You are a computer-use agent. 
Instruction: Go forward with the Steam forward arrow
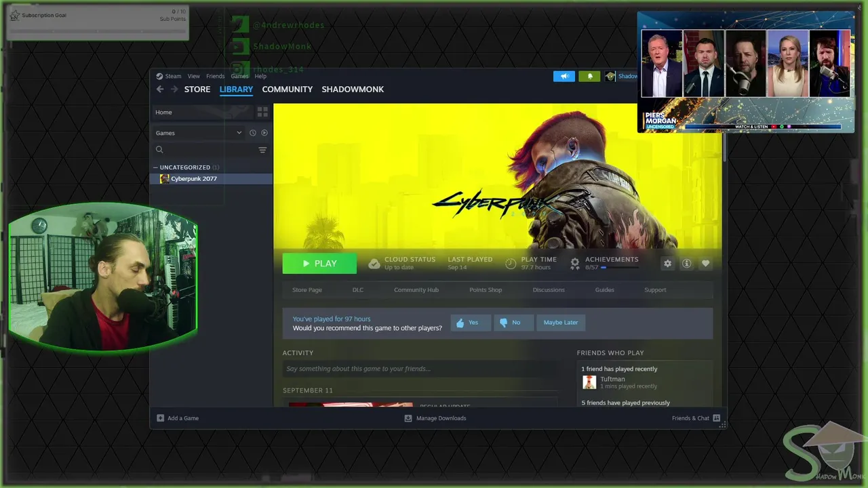click(174, 89)
